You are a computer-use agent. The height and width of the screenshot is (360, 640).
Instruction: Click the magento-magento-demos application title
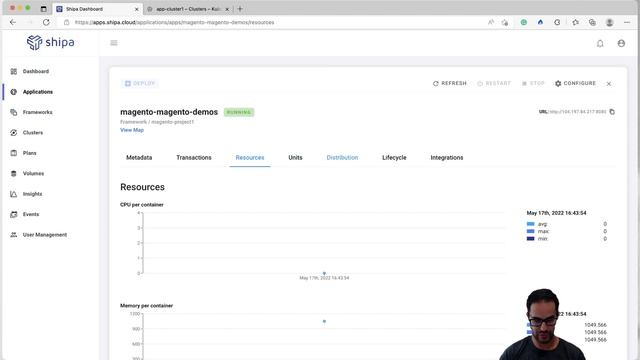coord(169,112)
